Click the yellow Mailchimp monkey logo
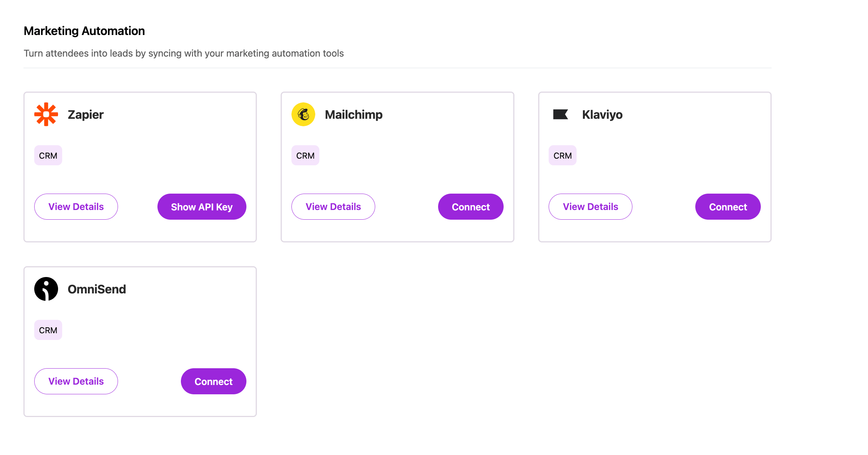 (x=303, y=114)
